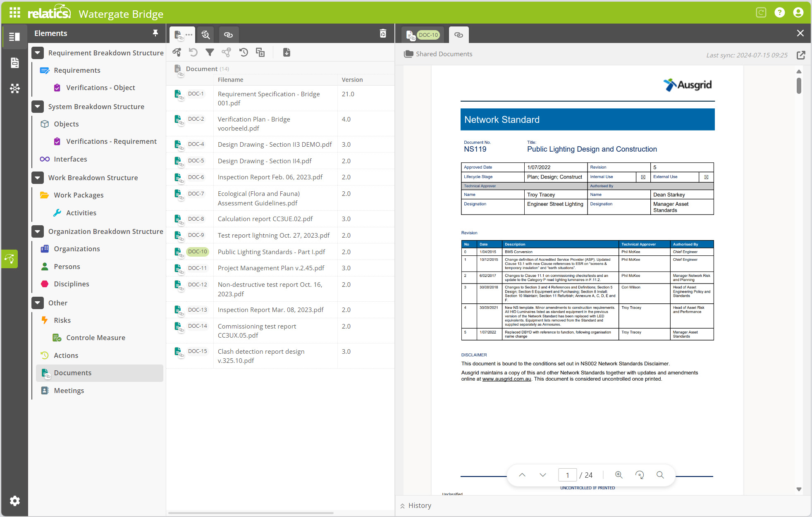Click the download/export documents icon

[x=287, y=52]
